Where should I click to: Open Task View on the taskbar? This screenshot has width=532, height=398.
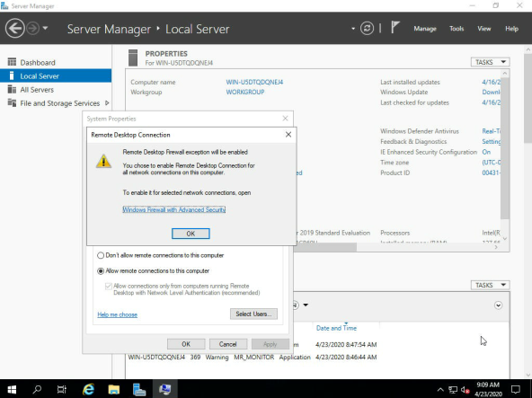[x=62, y=389]
